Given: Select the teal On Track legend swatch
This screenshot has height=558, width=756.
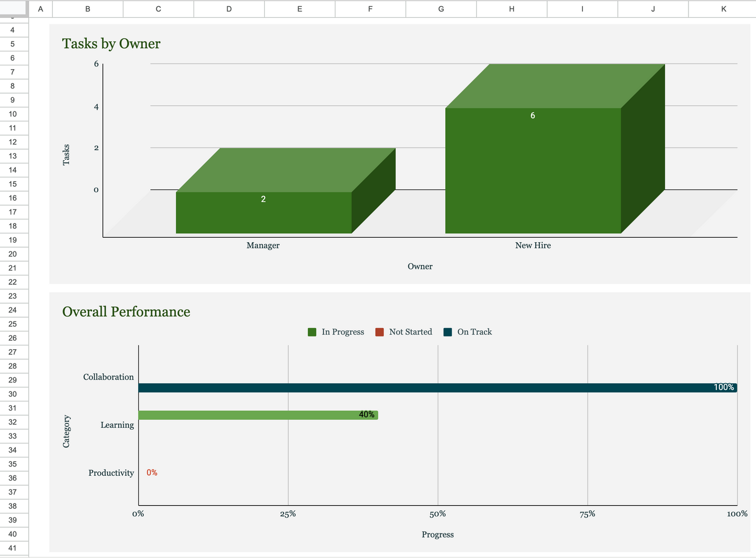Looking at the screenshot, I should point(448,332).
